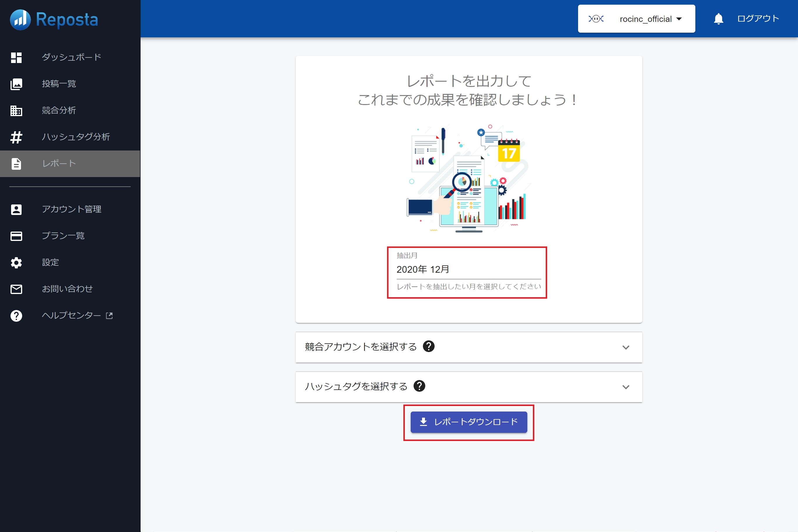The width and height of the screenshot is (798, 532).
Task: Open the ダッシュボード menu item
Action: pyautogui.click(x=70, y=57)
